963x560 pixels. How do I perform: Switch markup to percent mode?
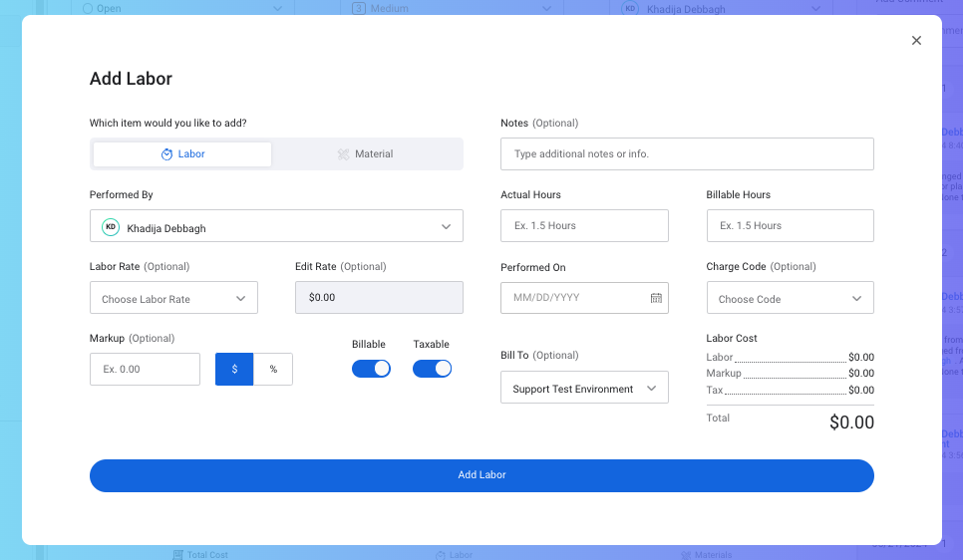coord(273,369)
